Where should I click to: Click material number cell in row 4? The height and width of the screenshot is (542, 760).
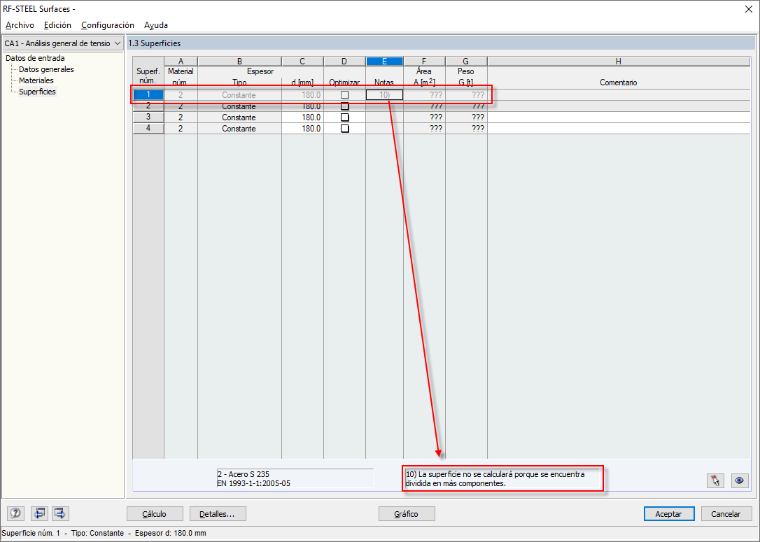181,128
